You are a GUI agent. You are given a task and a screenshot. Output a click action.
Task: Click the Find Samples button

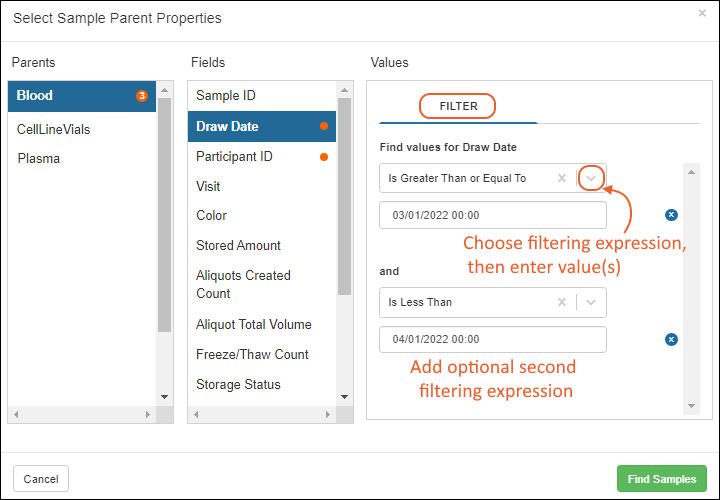[x=662, y=479]
